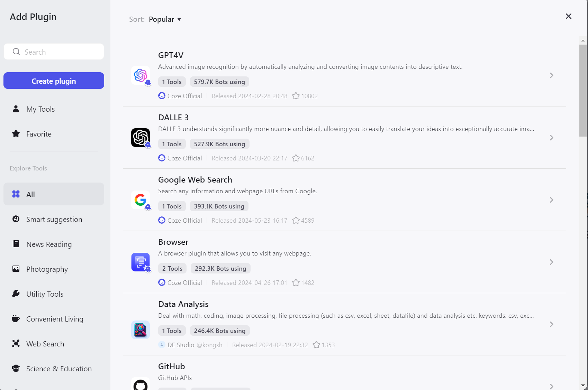Open the Sort Popular dropdown
This screenshot has height=390, width=588.
coord(165,19)
